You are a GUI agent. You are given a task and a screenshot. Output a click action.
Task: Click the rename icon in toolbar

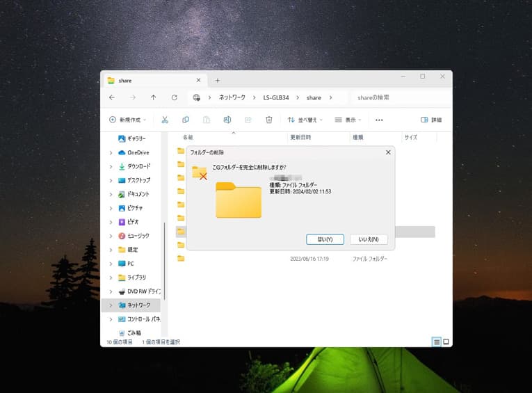pos(227,120)
